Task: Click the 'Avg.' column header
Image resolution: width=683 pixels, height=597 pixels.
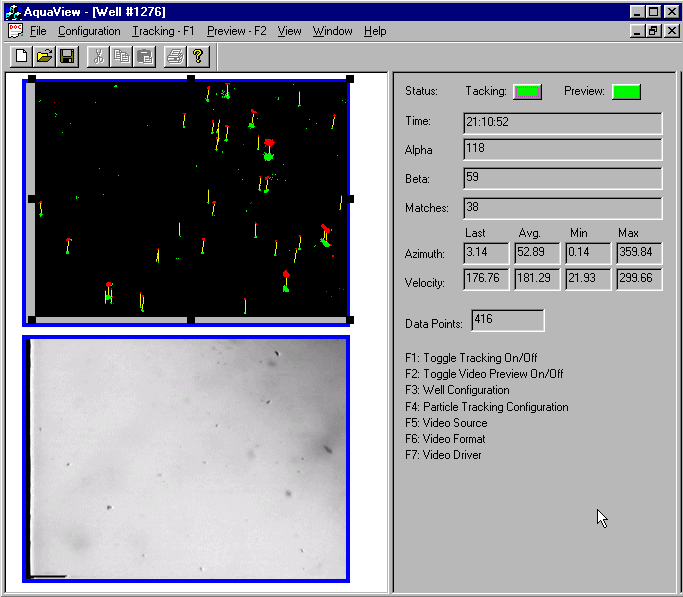Action: click(x=529, y=233)
